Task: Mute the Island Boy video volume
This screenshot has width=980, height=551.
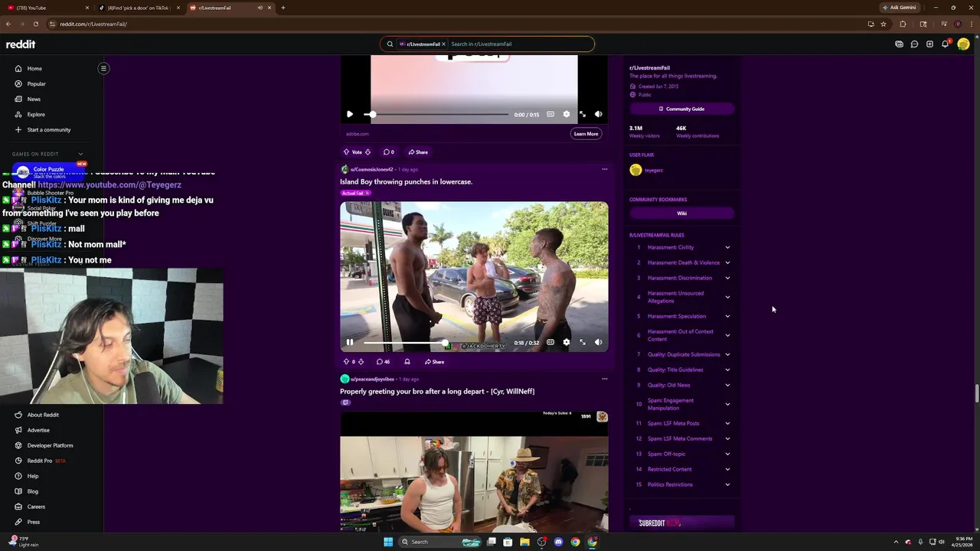Action: tap(599, 342)
